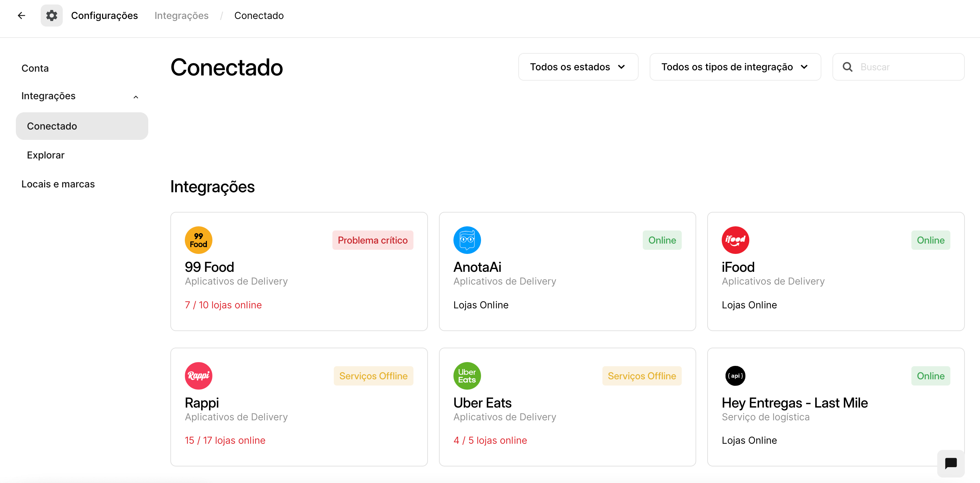This screenshot has height=483, width=980.
Task: Click the Problema crítico status badge
Action: click(372, 240)
